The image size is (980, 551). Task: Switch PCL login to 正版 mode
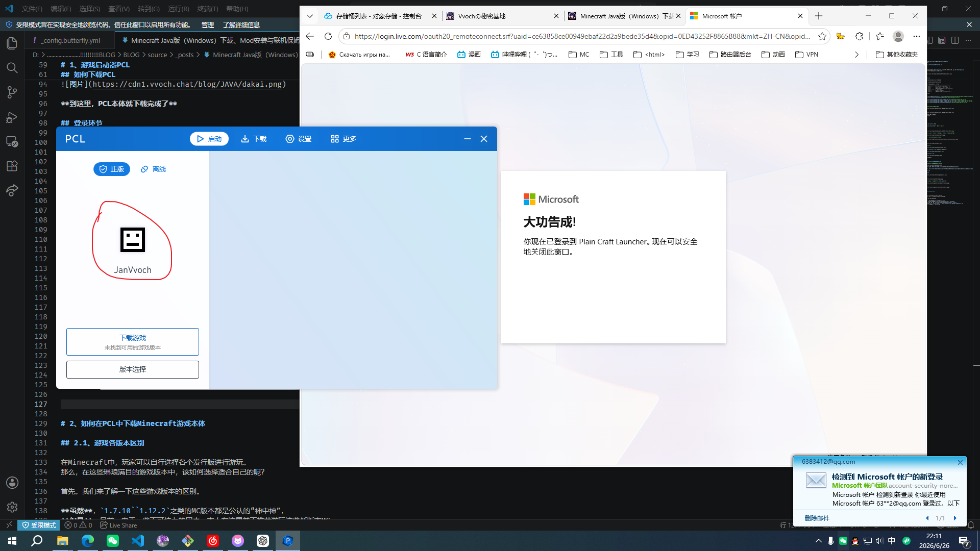coord(112,169)
